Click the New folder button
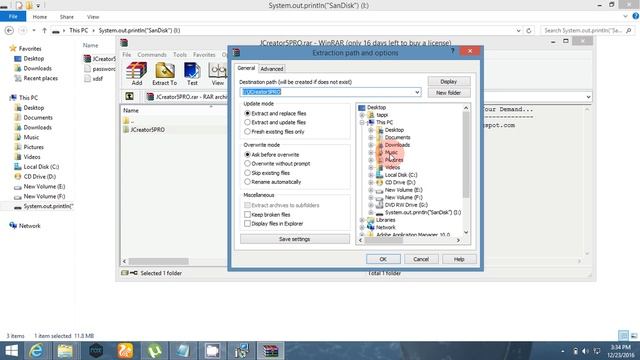This screenshot has width=640, height=360. coord(449,93)
